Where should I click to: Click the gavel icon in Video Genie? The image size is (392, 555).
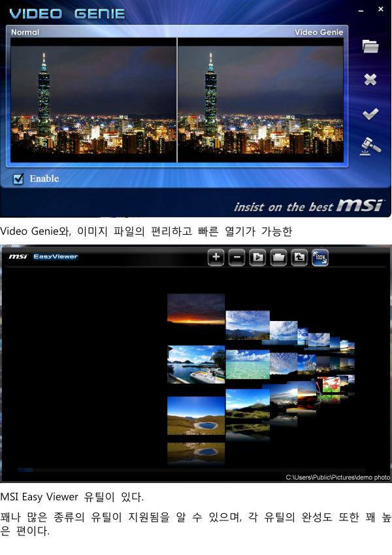tap(370, 146)
